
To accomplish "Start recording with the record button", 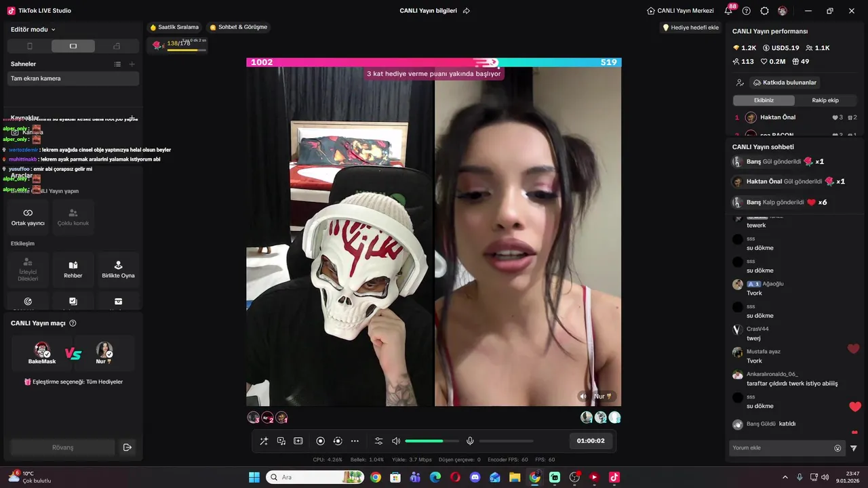I will [x=321, y=441].
